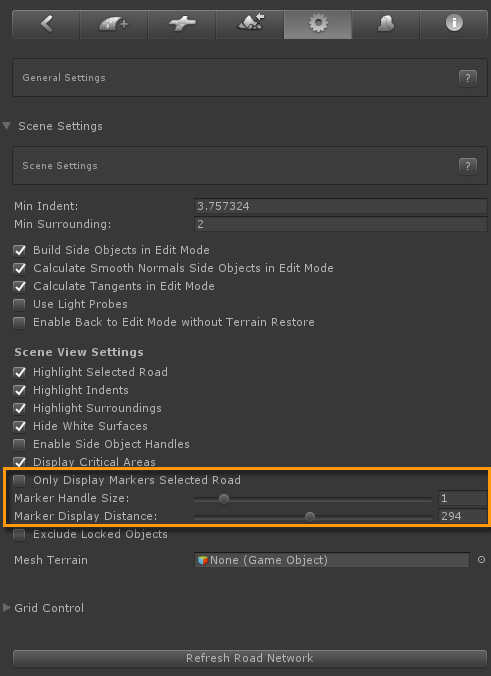
Task: Toggle Only Display Markers Selected Road
Action: point(19,480)
